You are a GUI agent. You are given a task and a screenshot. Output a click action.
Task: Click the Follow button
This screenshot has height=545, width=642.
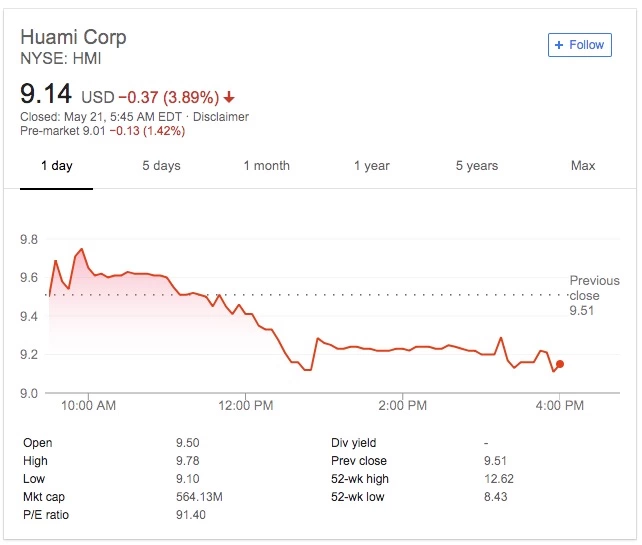pyautogui.click(x=579, y=45)
